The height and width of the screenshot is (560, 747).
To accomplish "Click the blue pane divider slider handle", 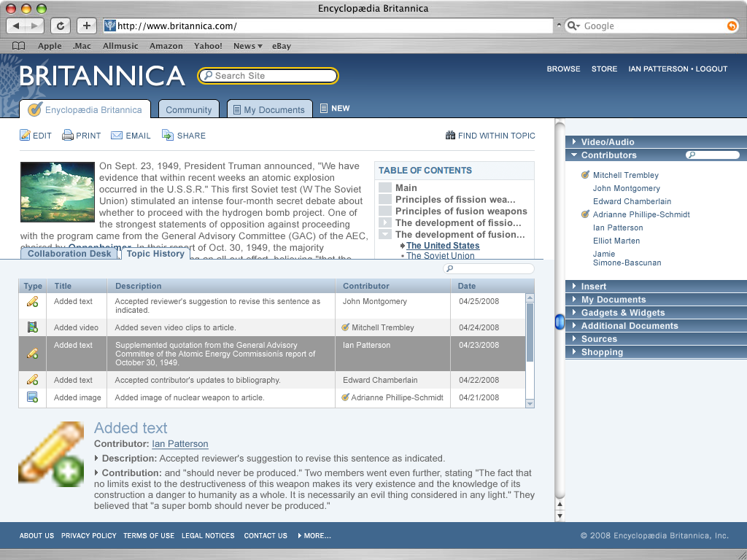I will (560, 322).
